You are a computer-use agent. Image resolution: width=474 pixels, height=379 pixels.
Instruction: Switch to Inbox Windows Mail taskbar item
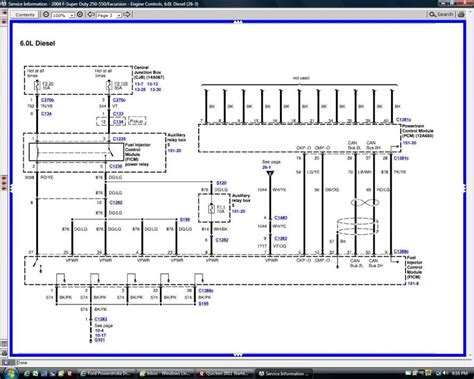pyautogui.click(x=165, y=374)
